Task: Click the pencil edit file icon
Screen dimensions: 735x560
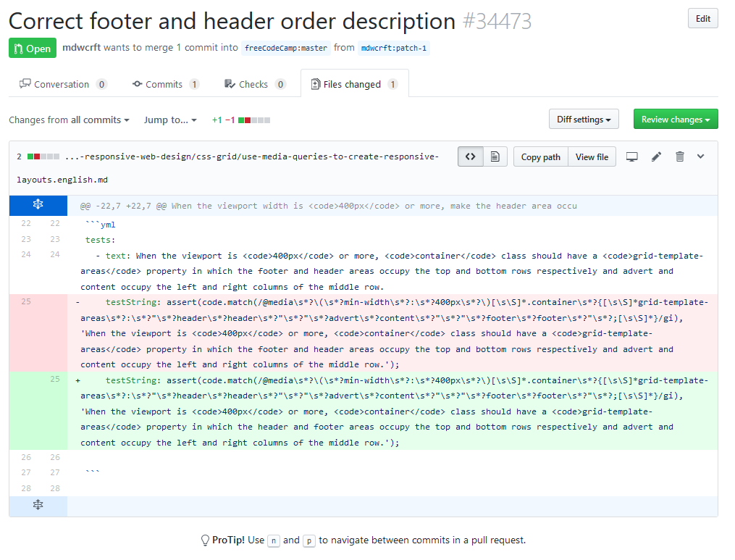Action: coord(656,156)
